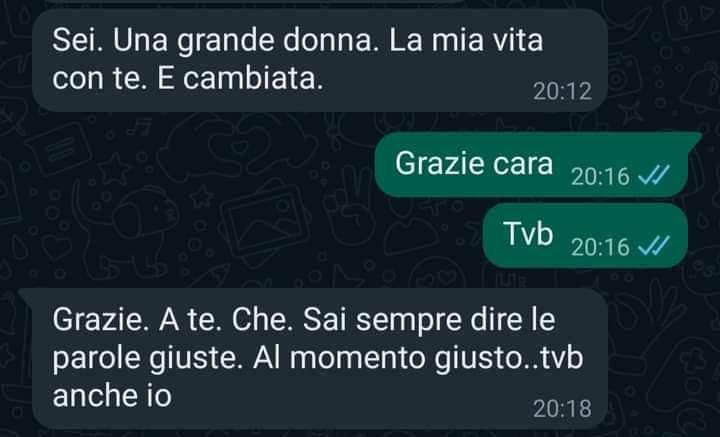Click the word cambiata in the first message
Image resolution: width=720 pixels, height=437 pixels.
click(253, 78)
